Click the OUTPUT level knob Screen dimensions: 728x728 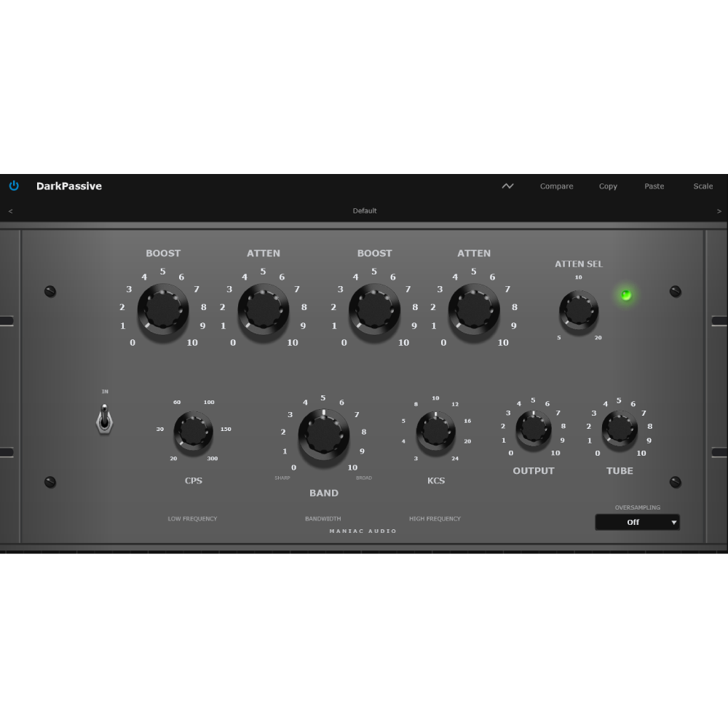coord(534,428)
